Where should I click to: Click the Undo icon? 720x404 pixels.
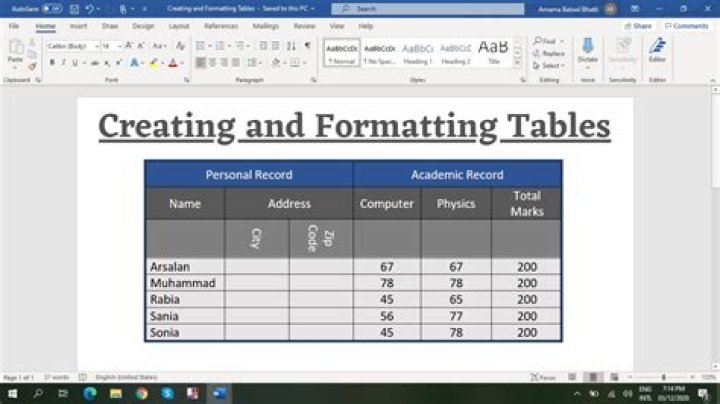pos(90,9)
